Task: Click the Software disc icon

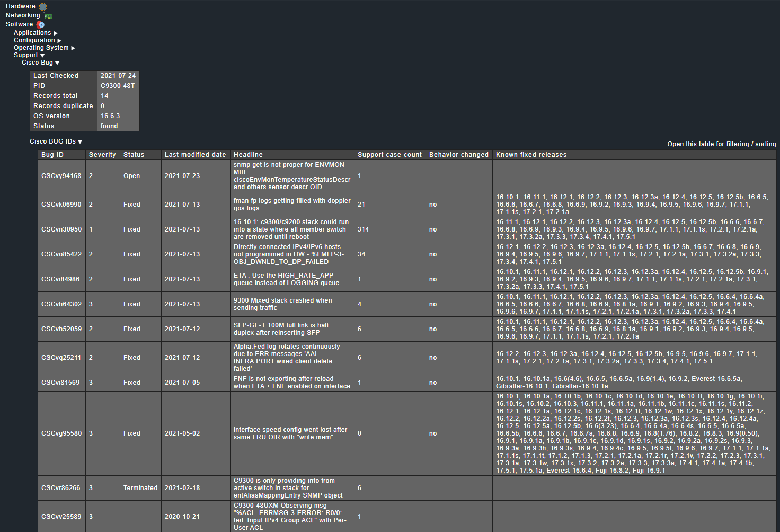Action: click(x=40, y=24)
